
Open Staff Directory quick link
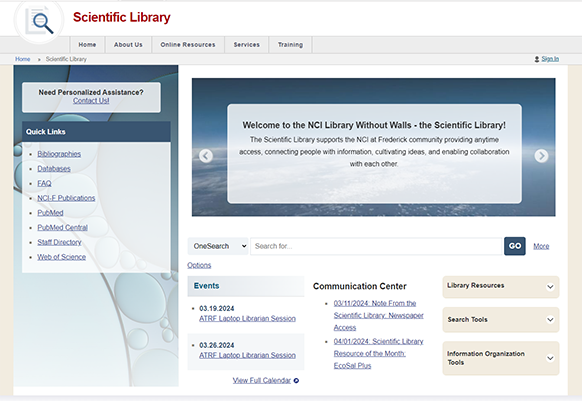[59, 242]
